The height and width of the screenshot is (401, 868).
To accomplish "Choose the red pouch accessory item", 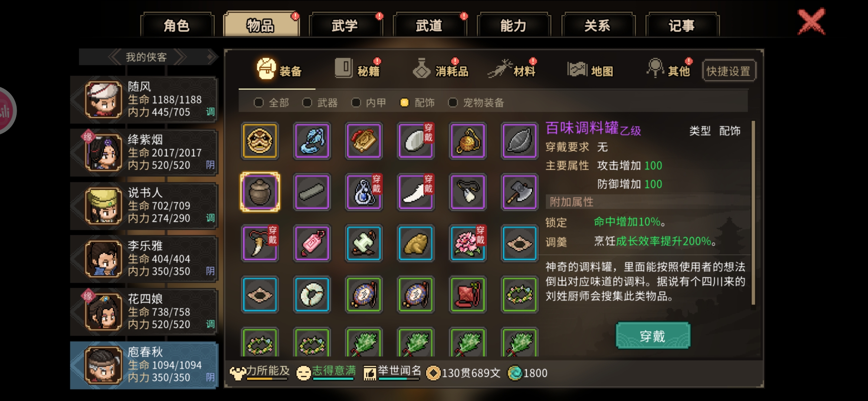I will 467,295.
